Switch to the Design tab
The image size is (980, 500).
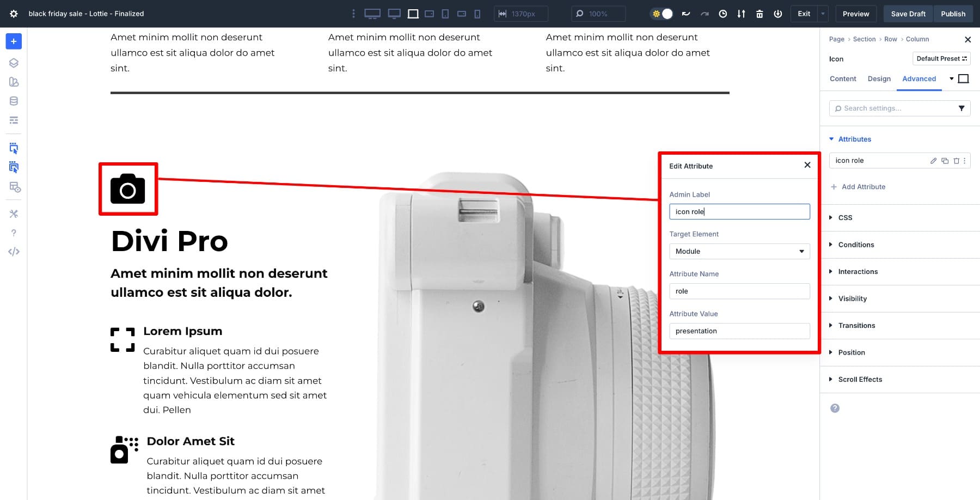pyautogui.click(x=879, y=78)
